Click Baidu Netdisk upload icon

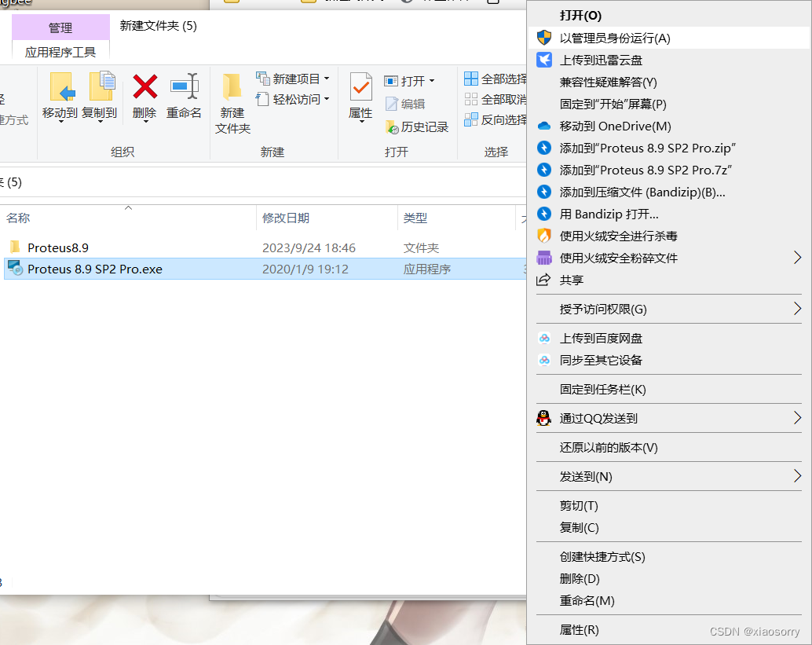point(543,339)
